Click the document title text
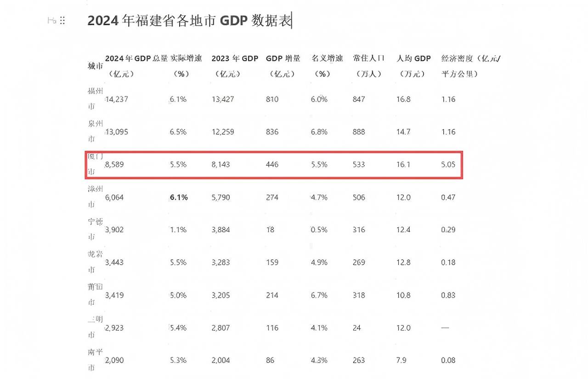Viewport: 588px width, 379px height. click(189, 21)
